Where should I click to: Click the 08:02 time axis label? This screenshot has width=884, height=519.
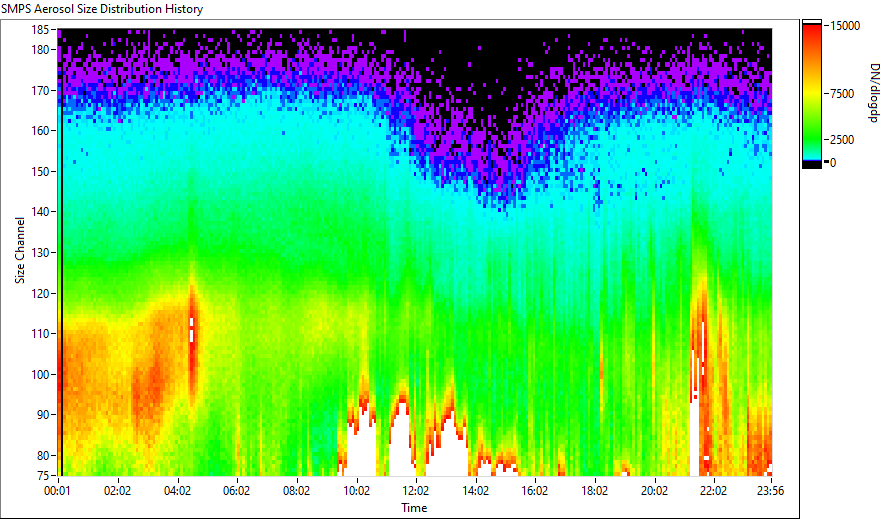pos(296,491)
